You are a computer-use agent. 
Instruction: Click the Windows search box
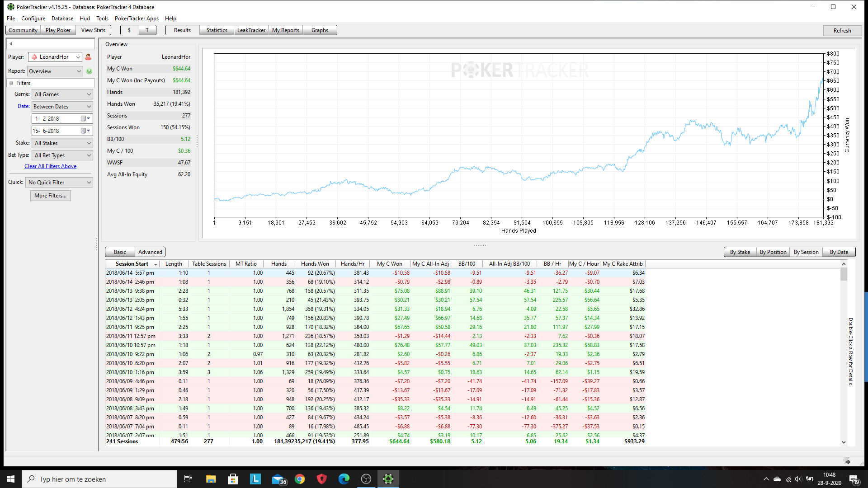[99, 479]
